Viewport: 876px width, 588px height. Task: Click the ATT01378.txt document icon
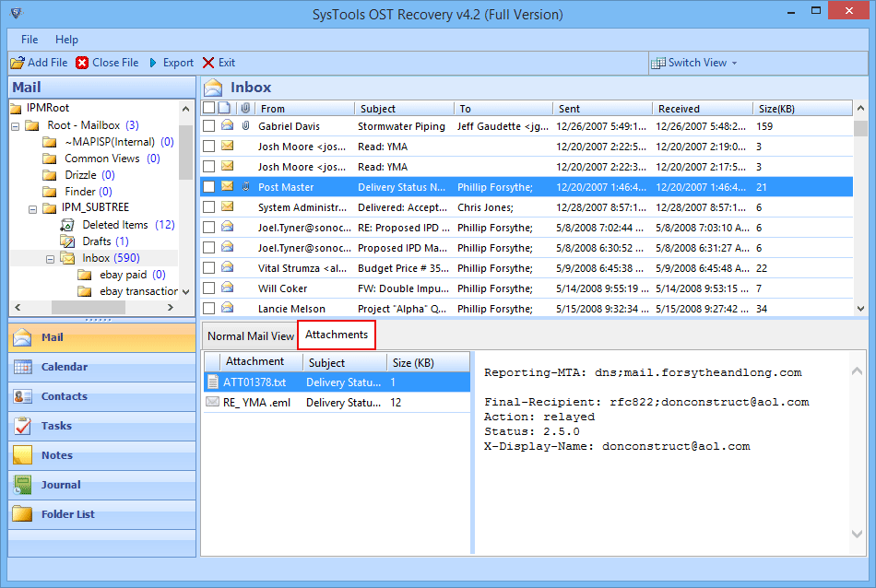(212, 382)
